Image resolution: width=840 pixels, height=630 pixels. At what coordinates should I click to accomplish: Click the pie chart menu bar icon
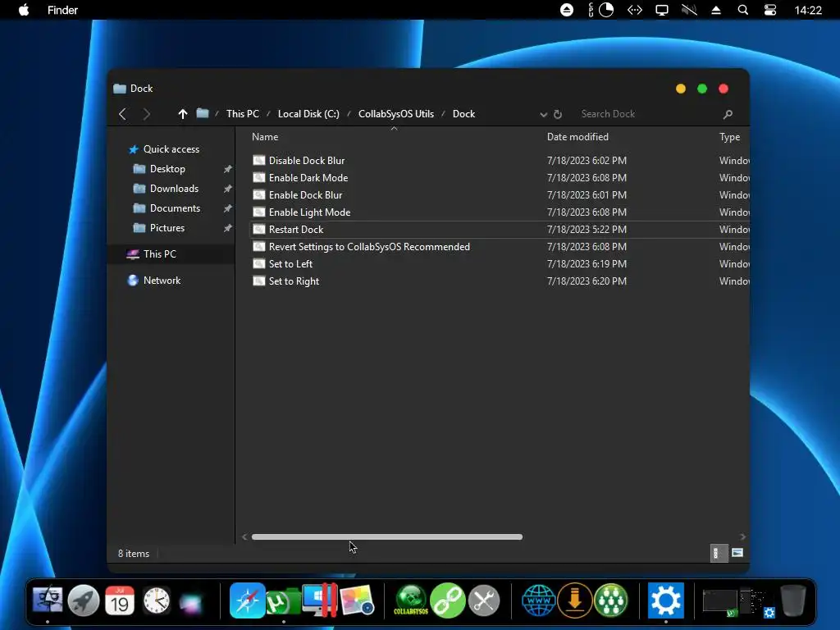point(606,10)
